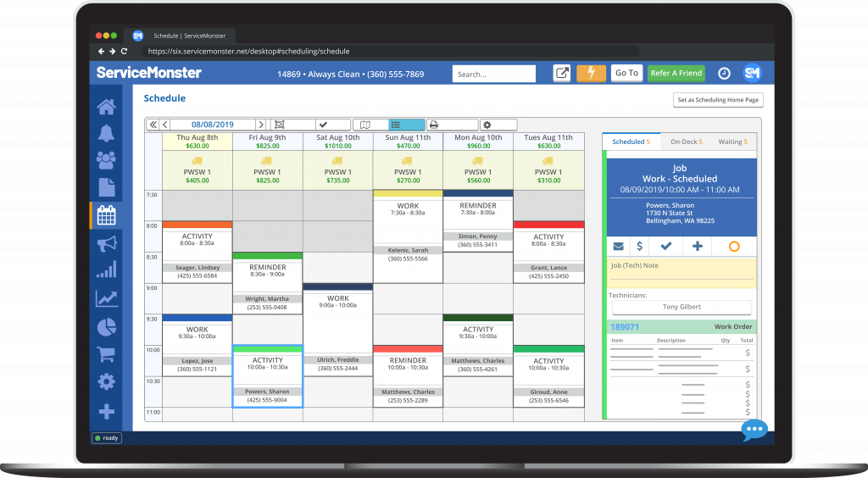Click the plus add icon in job panel
The width and height of the screenshot is (868, 478).
click(698, 246)
